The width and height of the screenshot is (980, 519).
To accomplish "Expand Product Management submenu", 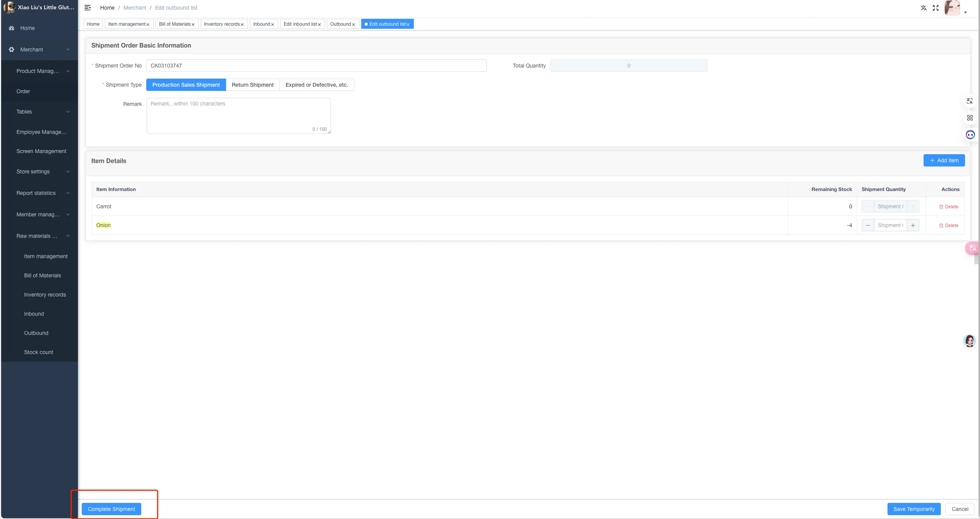I will pos(68,71).
